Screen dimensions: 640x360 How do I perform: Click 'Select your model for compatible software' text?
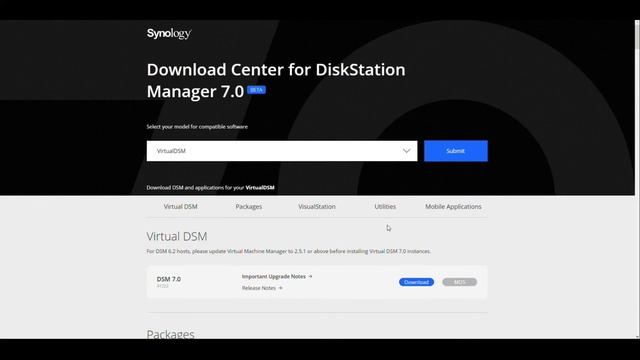tap(197, 127)
